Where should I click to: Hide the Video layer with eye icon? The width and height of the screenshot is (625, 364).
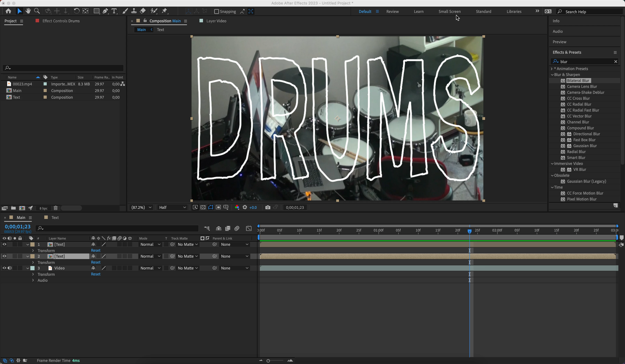click(4, 268)
